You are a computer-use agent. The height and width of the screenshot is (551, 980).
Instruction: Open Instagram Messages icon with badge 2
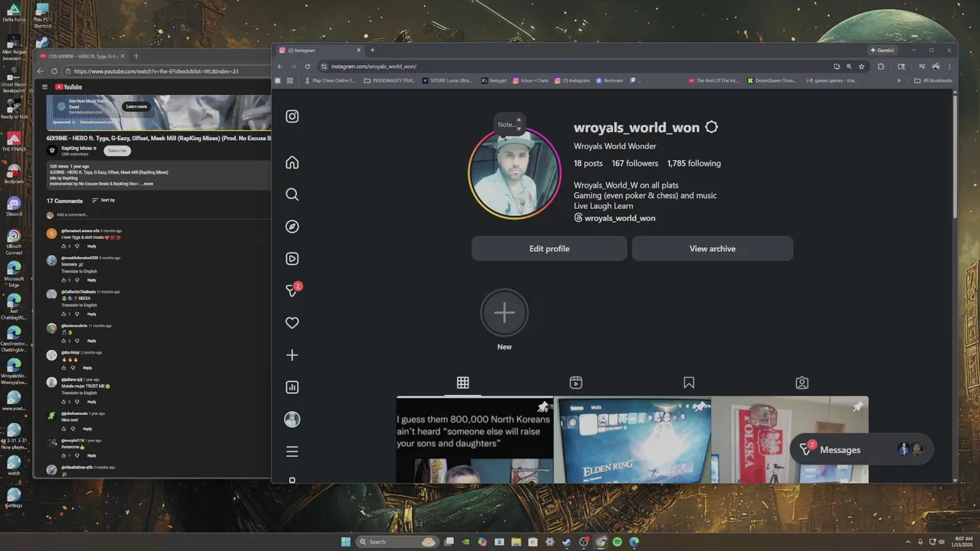point(292,290)
